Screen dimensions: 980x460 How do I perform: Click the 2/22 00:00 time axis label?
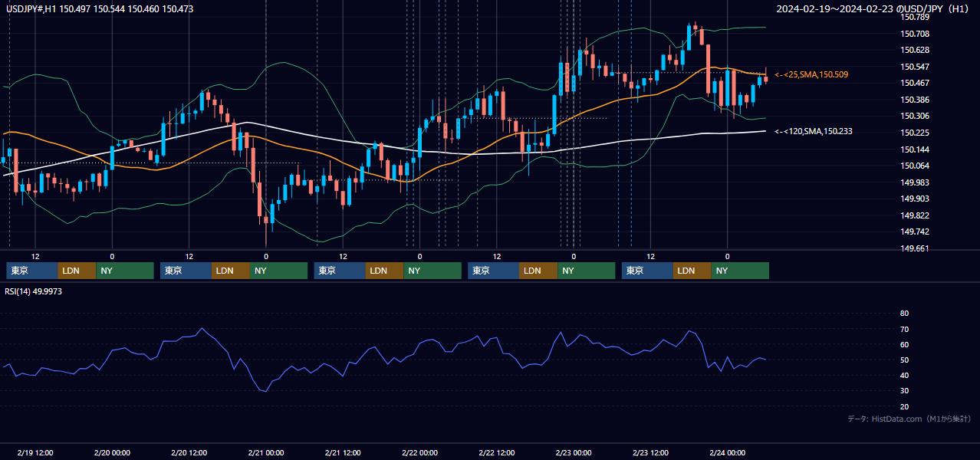coord(419,452)
